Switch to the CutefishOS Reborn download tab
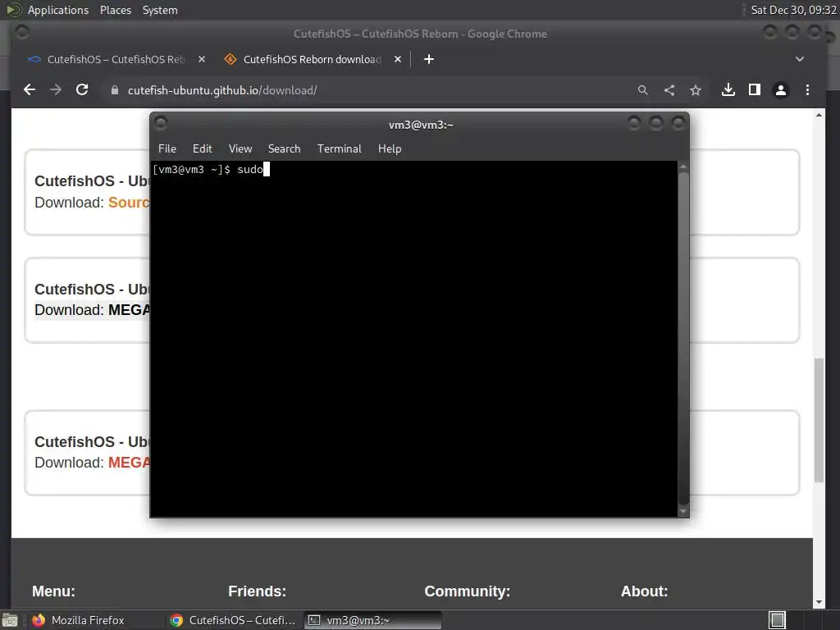840x630 pixels. coord(312,59)
